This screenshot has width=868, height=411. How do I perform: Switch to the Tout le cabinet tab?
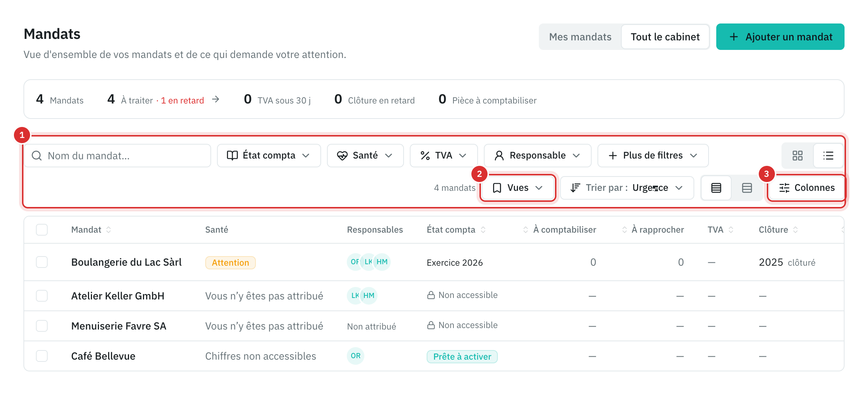[665, 37]
